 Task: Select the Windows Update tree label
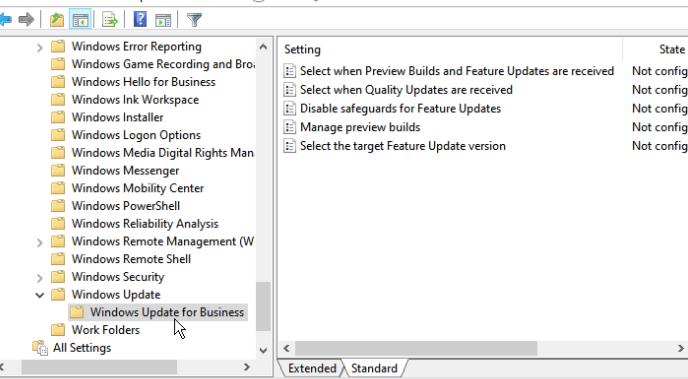pyautogui.click(x=116, y=294)
